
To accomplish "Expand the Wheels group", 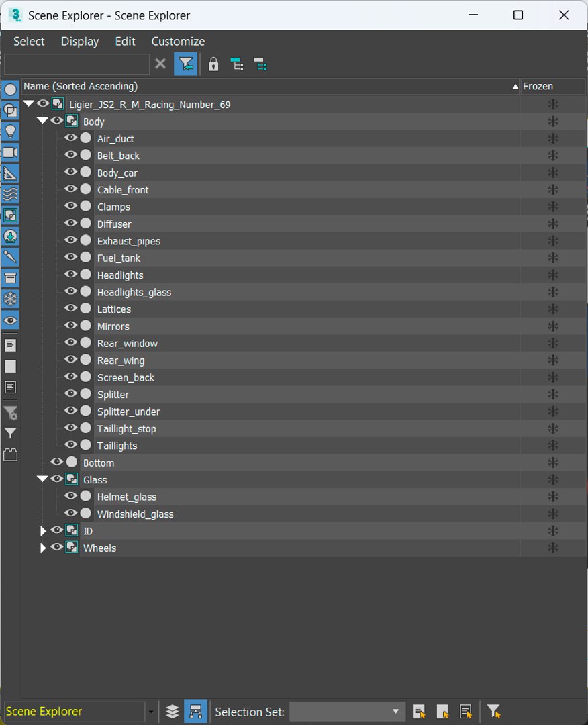I will tap(43, 548).
